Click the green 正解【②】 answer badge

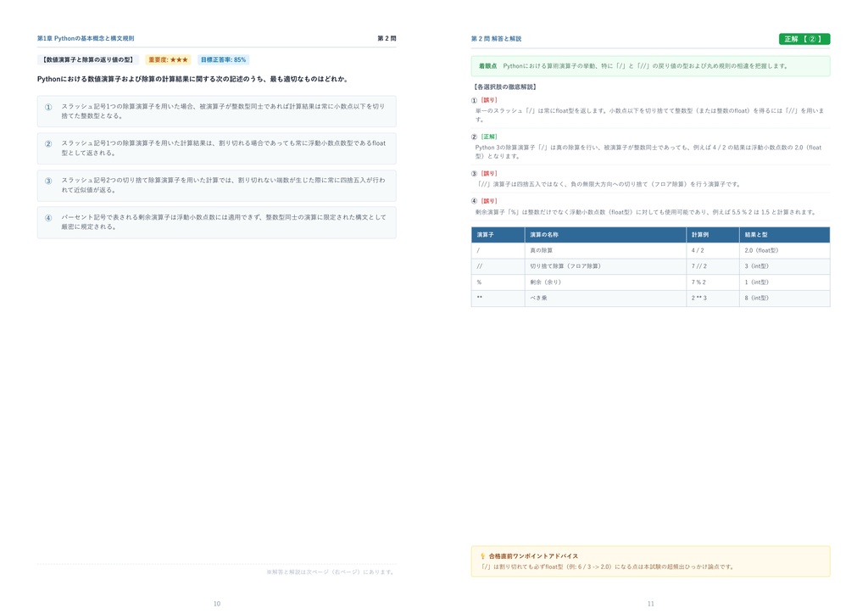804,39
